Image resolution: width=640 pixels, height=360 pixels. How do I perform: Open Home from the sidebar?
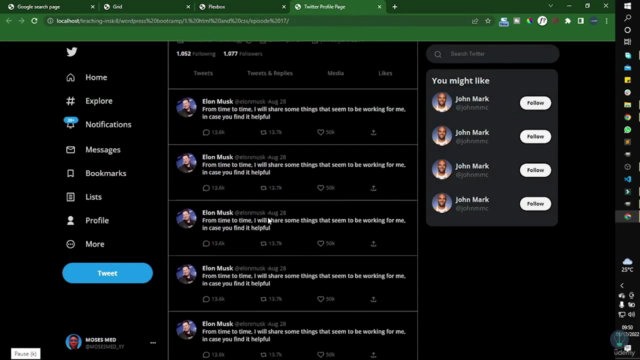87,77
